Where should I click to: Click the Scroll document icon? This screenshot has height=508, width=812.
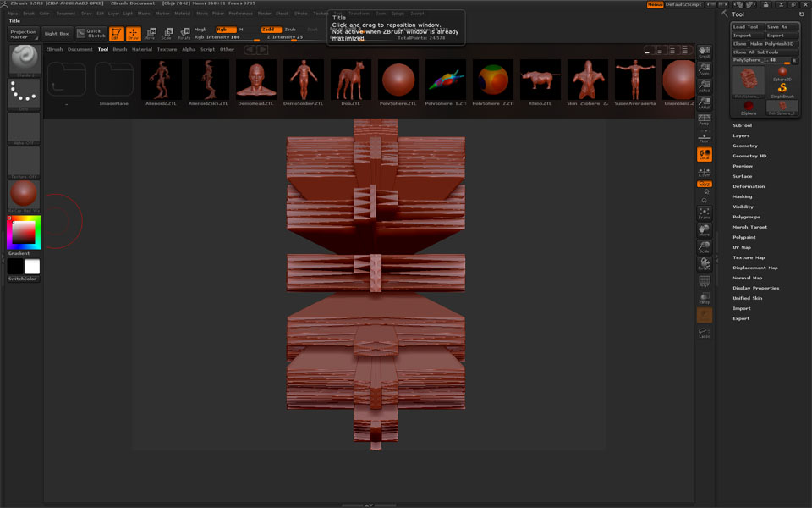tap(705, 52)
